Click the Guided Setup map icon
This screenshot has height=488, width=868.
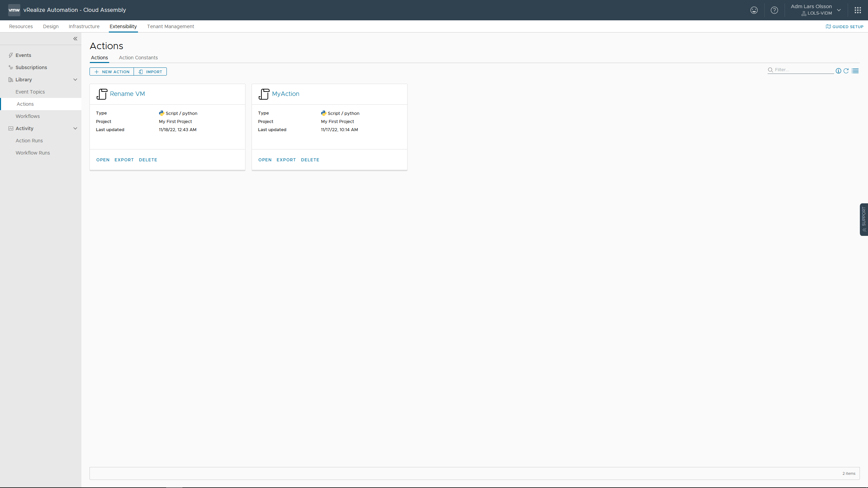click(828, 26)
